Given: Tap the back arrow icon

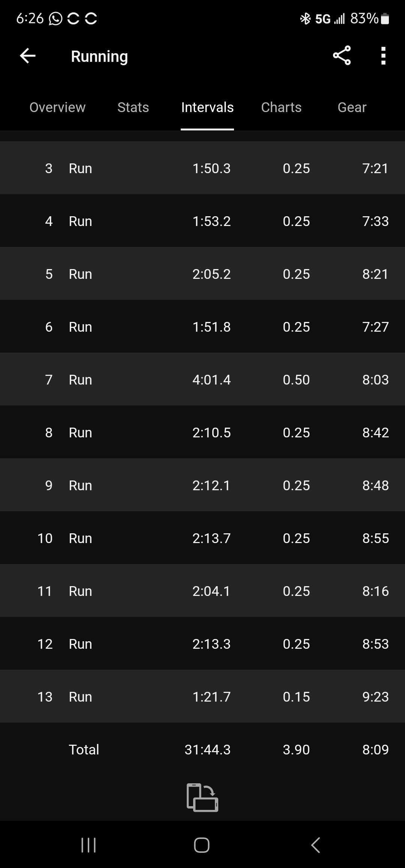Looking at the screenshot, I should [x=28, y=56].
